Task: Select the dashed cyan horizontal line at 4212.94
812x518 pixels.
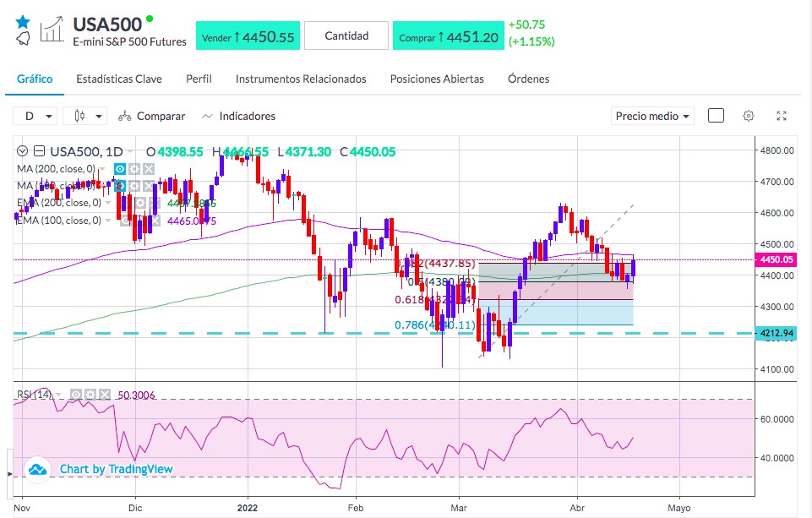Action: (384, 333)
